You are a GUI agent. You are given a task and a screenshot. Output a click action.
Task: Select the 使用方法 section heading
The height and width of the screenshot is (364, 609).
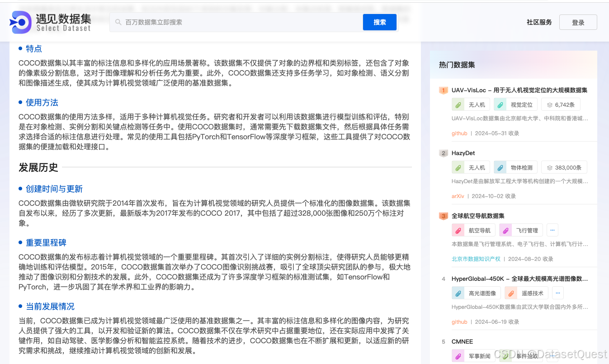coord(42,103)
